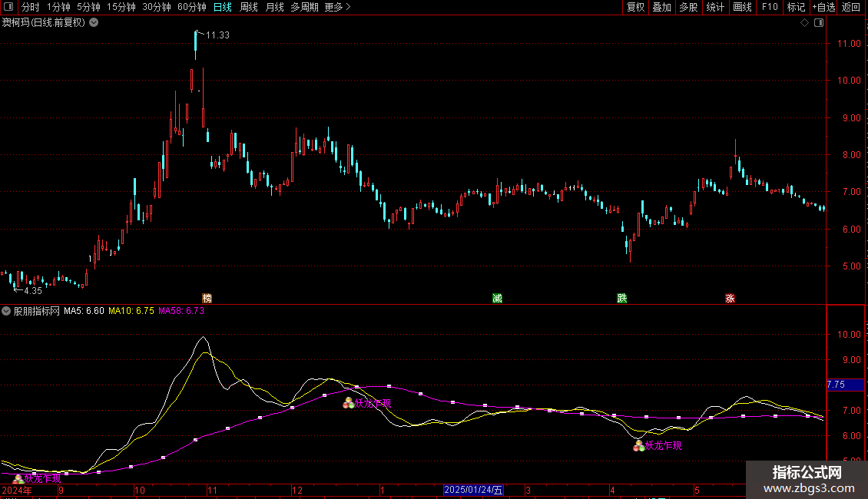Switch to 月线 monthly chart

tap(274, 7)
